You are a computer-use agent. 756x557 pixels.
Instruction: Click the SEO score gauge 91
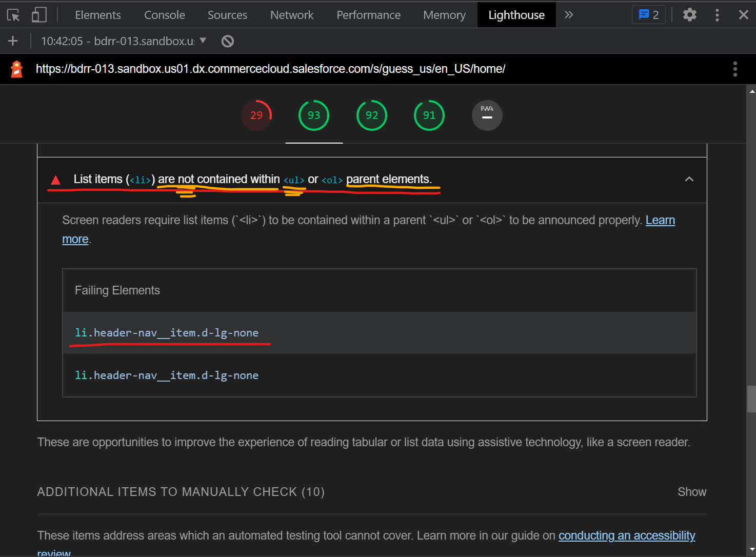(429, 115)
